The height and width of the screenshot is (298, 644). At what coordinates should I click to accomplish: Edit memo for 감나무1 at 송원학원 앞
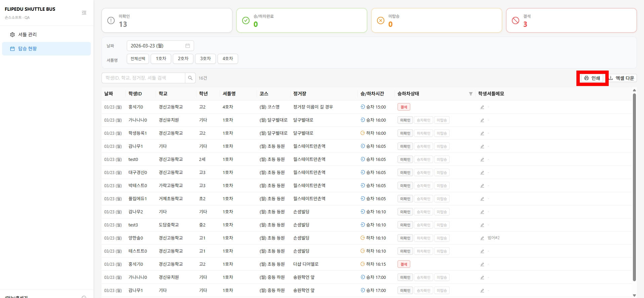pos(482,291)
